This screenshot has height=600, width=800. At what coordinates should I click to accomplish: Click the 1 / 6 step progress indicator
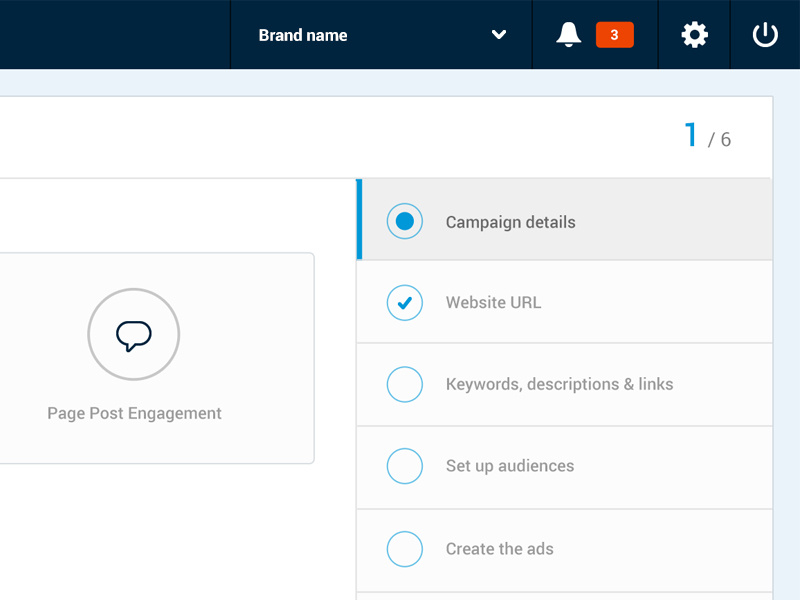(x=708, y=136)
